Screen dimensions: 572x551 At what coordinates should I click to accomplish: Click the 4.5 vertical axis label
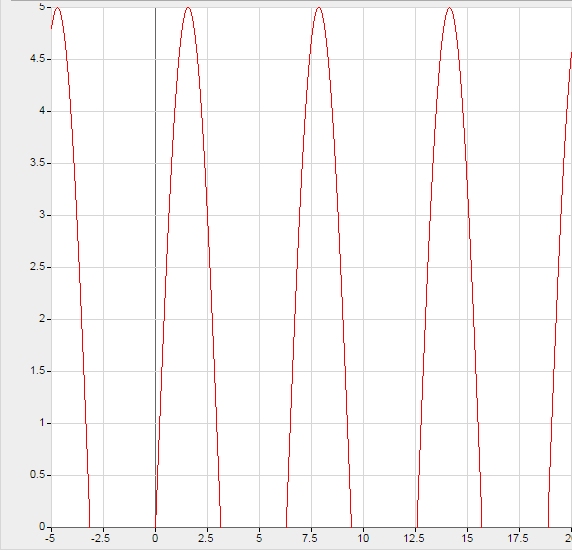point(37,59)
